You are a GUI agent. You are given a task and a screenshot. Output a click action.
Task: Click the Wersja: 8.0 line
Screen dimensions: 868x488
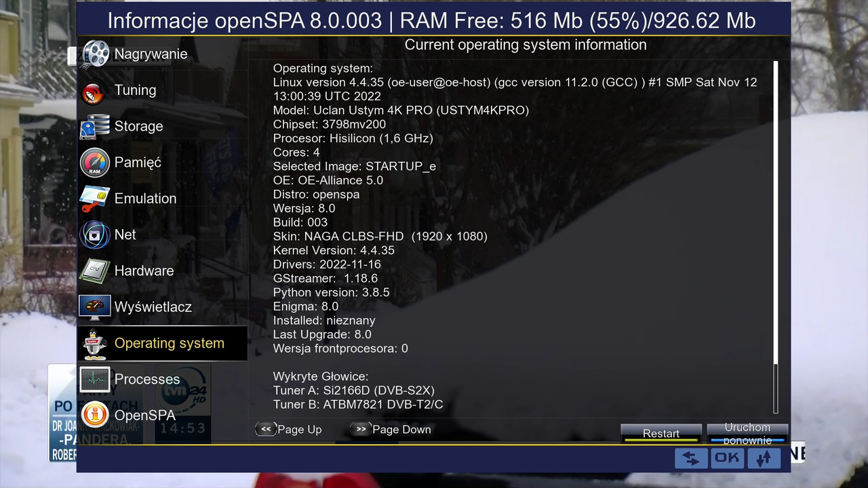[x=304, y=208]
